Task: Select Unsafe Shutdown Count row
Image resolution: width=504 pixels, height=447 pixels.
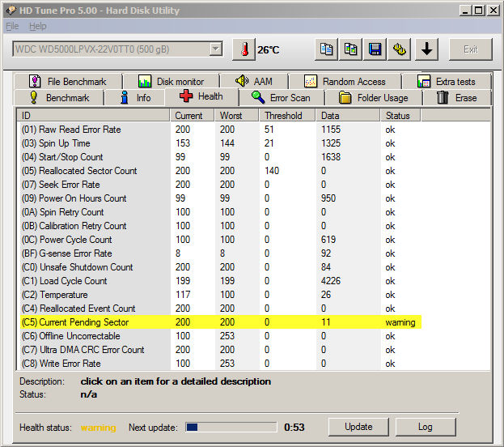Action: click(221, 267)
